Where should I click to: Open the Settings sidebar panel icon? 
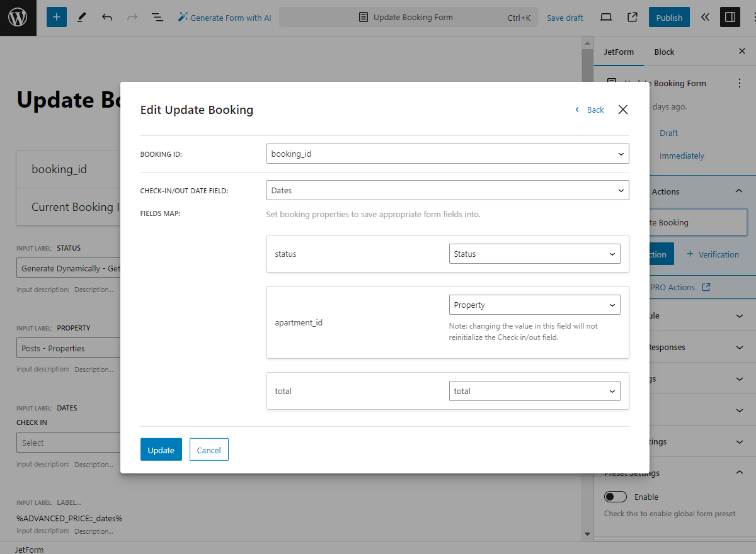pos(730,17)
